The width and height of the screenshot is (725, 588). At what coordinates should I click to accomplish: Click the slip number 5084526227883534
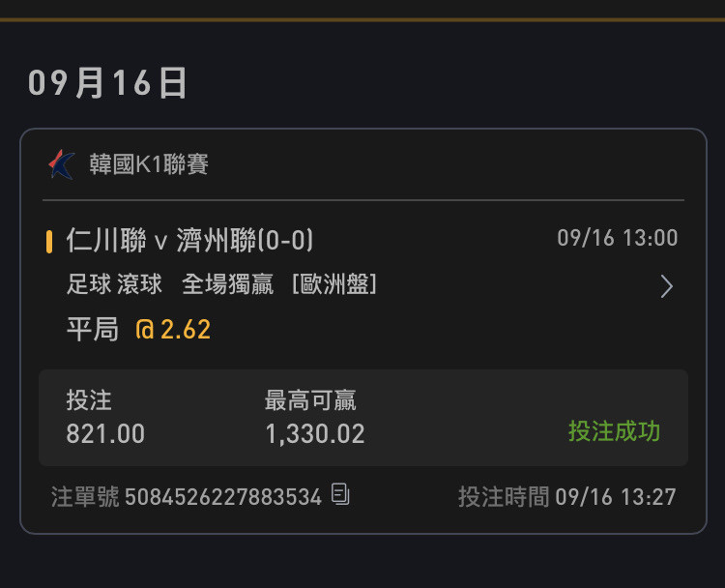223,497
